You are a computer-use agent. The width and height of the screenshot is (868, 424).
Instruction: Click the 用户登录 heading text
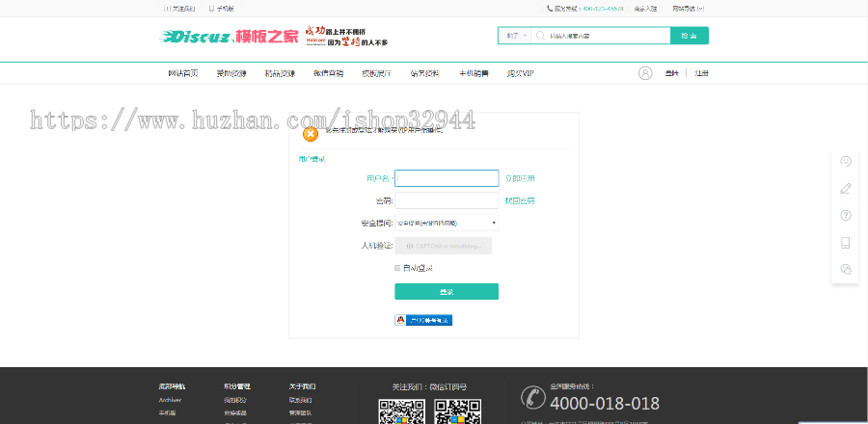point(312,159)
